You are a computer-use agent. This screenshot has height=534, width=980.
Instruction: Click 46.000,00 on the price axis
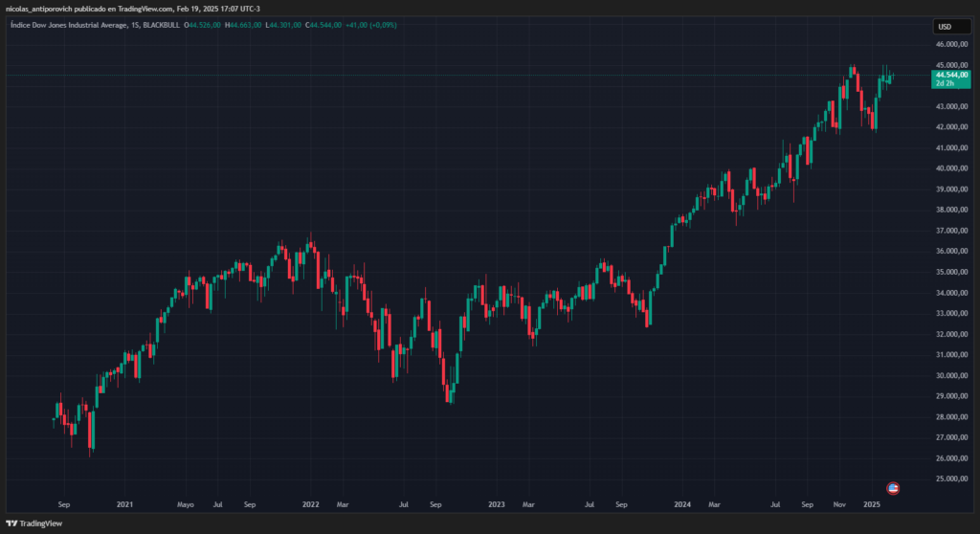[952, 44]
